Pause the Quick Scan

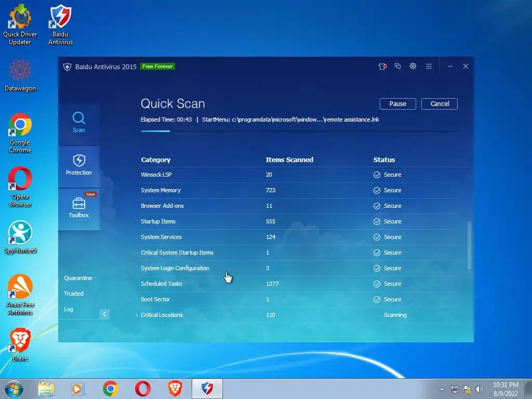point(397,104)
